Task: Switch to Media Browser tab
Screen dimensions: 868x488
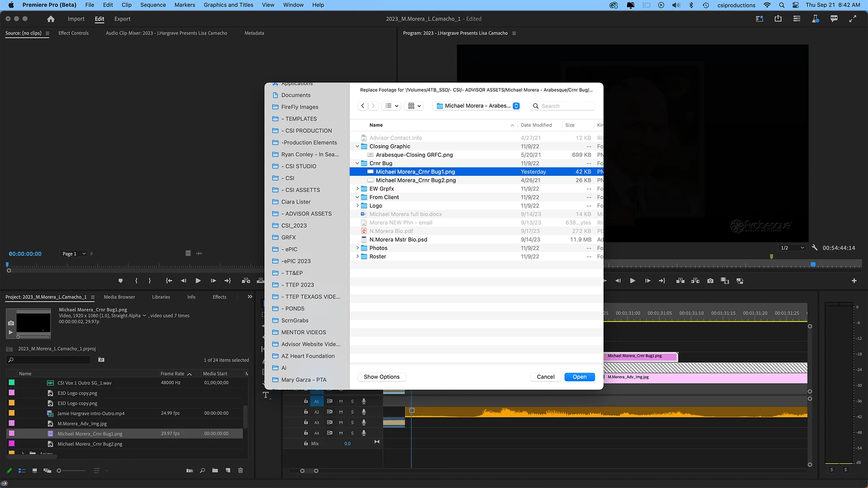Action: pyautogui.click(x=119, y=297)
